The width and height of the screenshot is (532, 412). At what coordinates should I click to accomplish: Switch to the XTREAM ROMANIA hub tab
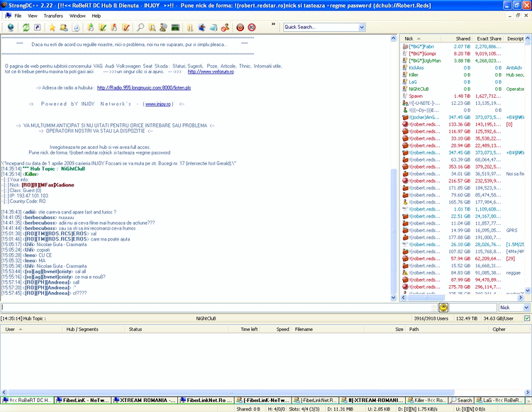pyautogui.click(x=145, y=401)
